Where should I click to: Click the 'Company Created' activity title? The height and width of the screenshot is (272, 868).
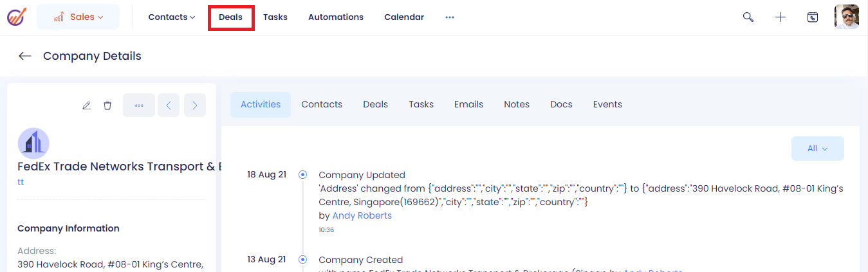(x=361, y=260)
